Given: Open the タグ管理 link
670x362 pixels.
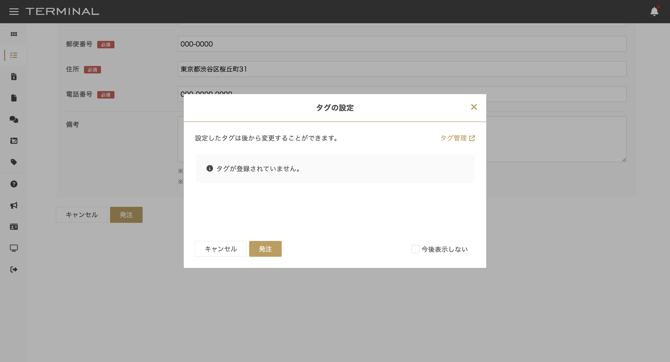Looking at the screenshot, I should tap(458, 138).
